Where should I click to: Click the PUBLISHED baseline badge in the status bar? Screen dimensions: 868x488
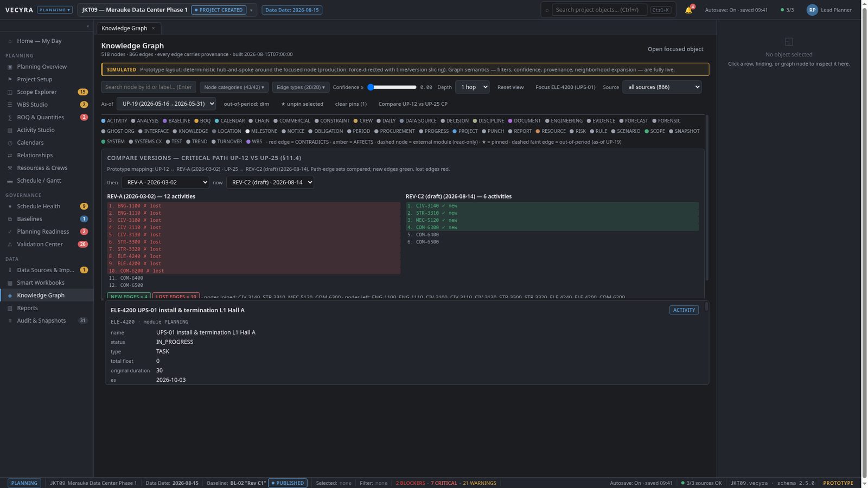288,483
